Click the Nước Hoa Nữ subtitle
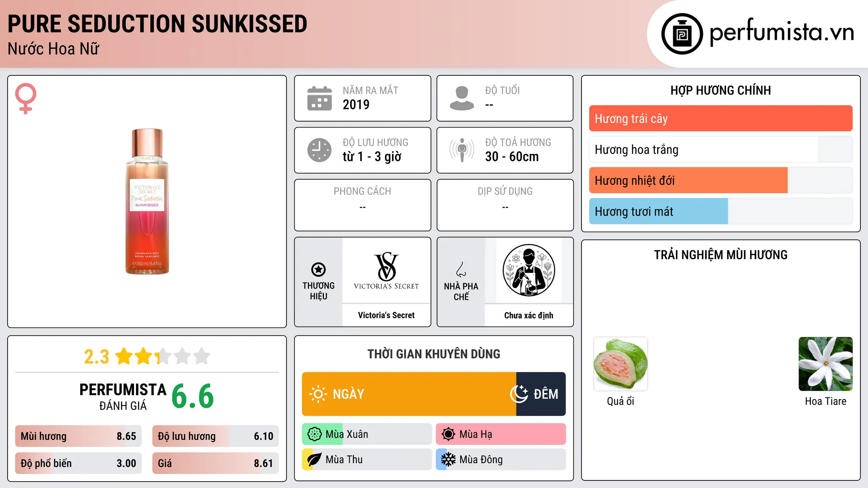This screenshot has height=488, width=868. pos(53,49)
